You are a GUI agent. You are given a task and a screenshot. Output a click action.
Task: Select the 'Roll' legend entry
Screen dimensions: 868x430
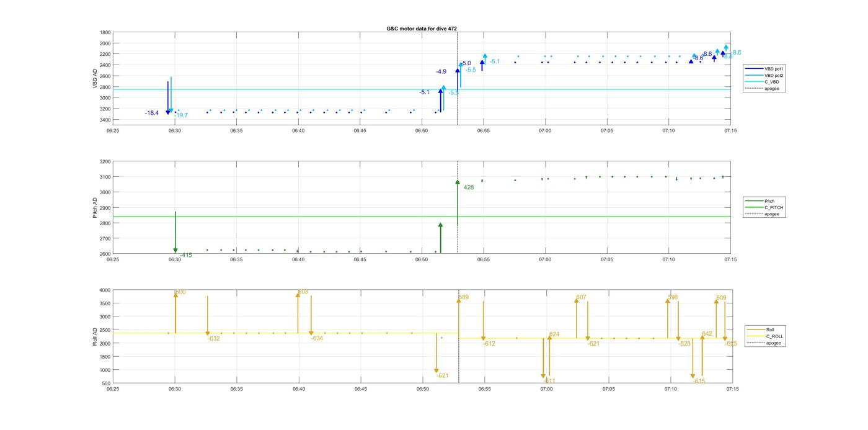[x=770, y=329]
